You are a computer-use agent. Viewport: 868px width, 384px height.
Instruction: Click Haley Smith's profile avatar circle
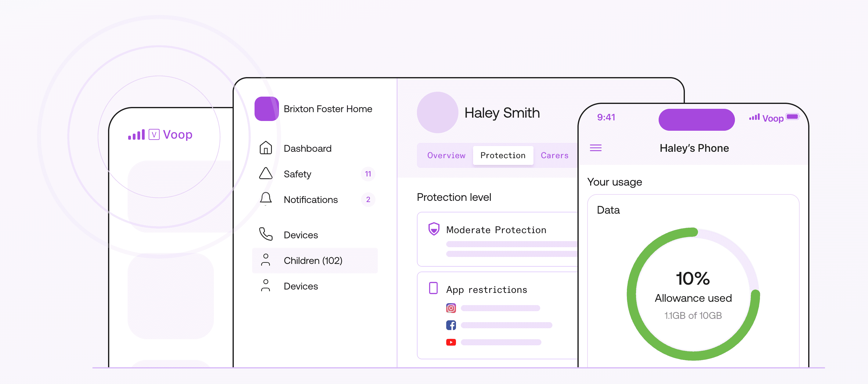tap(437, 112)
